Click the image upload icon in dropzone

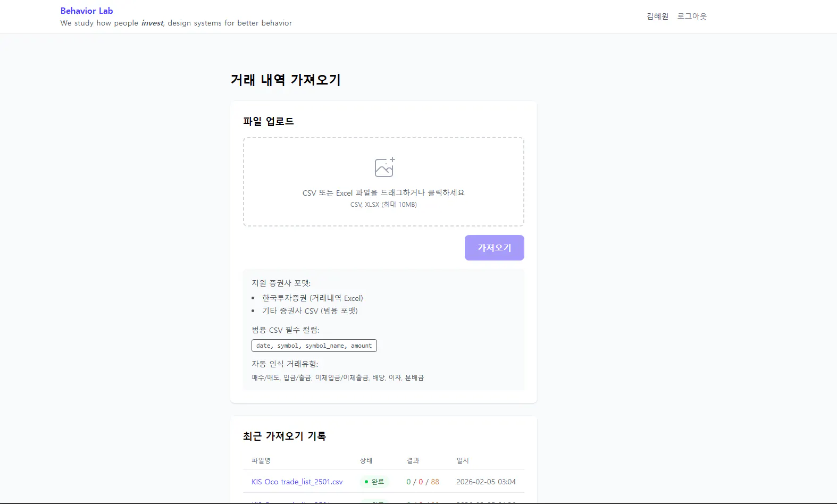pos(384,167)
